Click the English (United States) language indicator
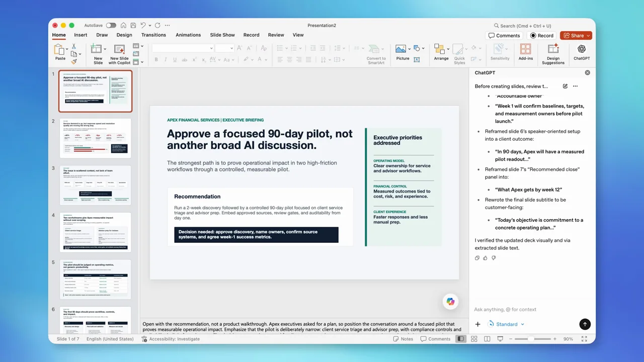Image resolution: width=644 pixels, height=362 pixels. click(110, 339)
